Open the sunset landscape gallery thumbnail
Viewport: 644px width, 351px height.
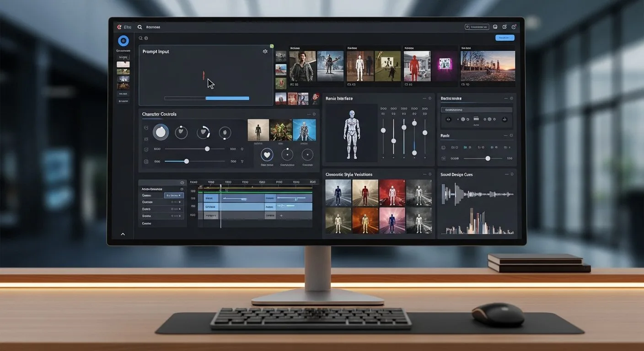pyautogui.click(x=488, y=66)
